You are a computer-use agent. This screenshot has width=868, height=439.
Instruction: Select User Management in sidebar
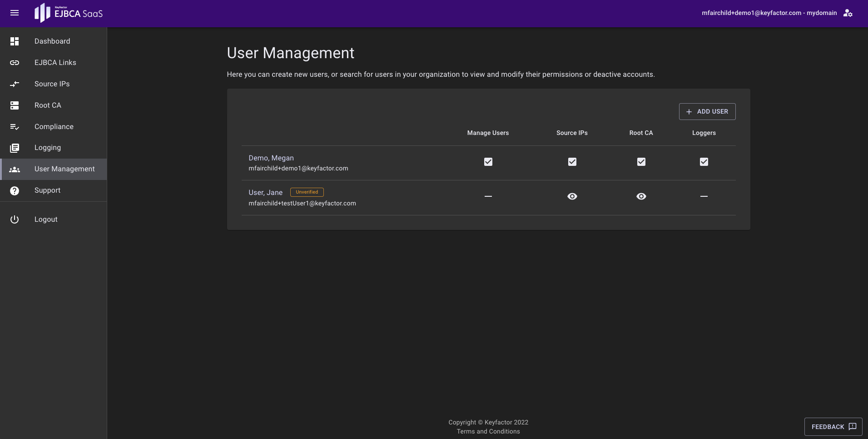64,169
